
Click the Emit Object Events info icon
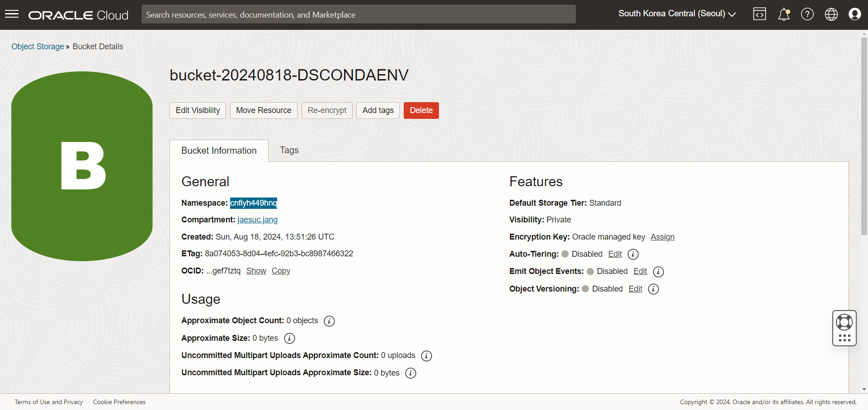click(658, 272)
